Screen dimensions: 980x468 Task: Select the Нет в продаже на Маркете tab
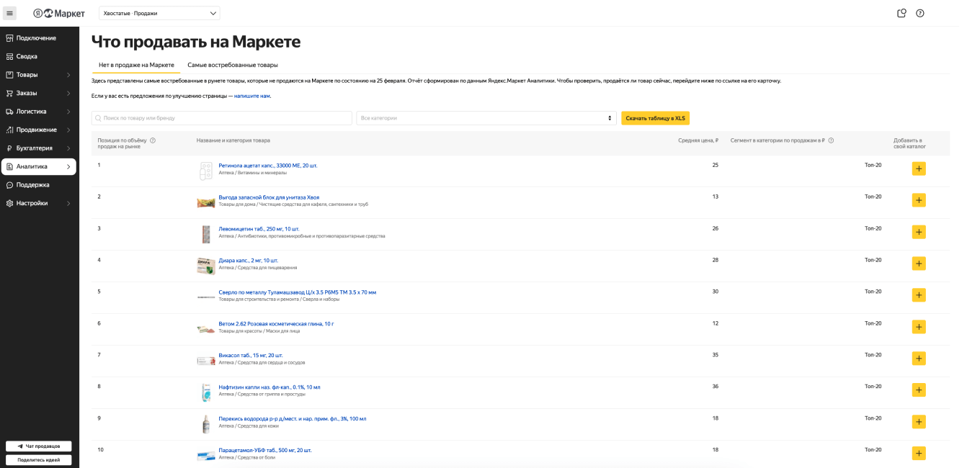(x=136, y=65)
